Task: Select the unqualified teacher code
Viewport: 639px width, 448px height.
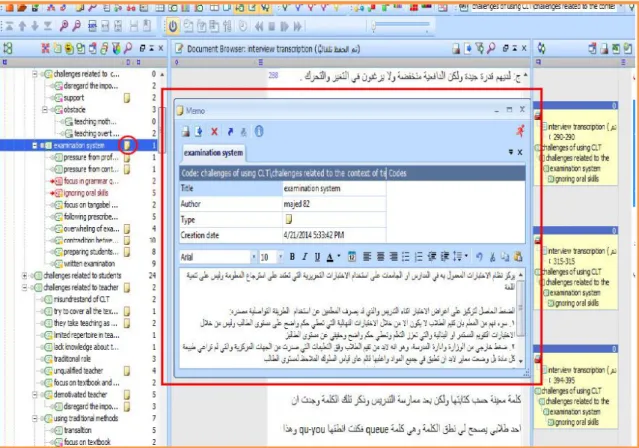Action: [78, 371]
